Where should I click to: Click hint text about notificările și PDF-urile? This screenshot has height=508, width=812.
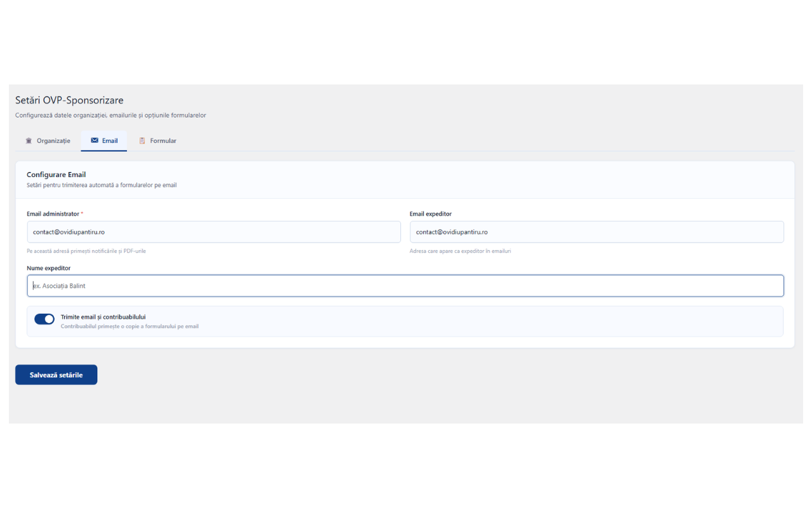tap(86, 251)
